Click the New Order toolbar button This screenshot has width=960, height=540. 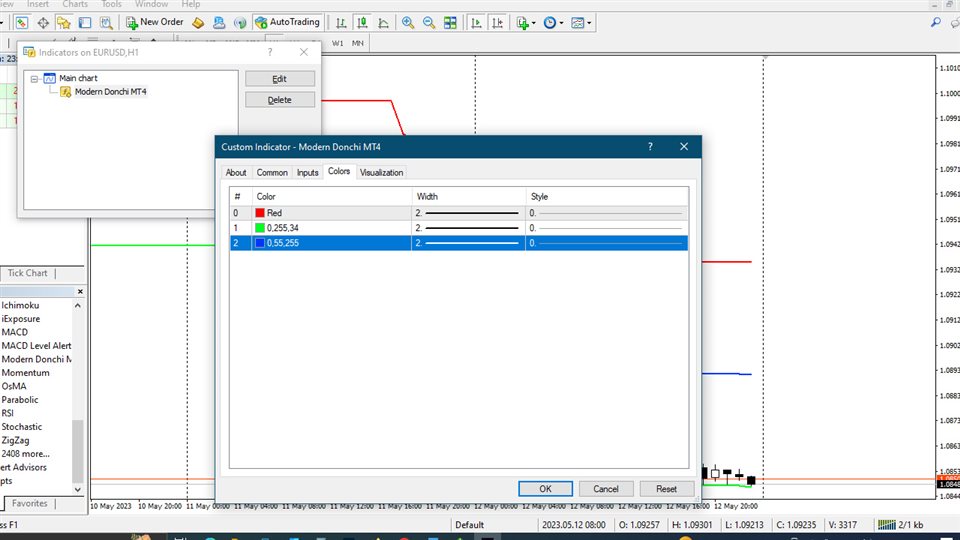153,22
